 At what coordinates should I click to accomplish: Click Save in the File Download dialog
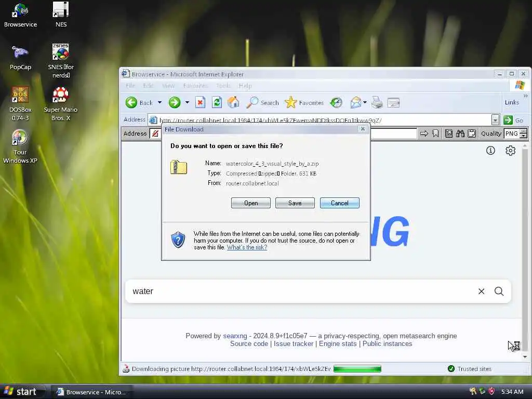tap(295, 203)
